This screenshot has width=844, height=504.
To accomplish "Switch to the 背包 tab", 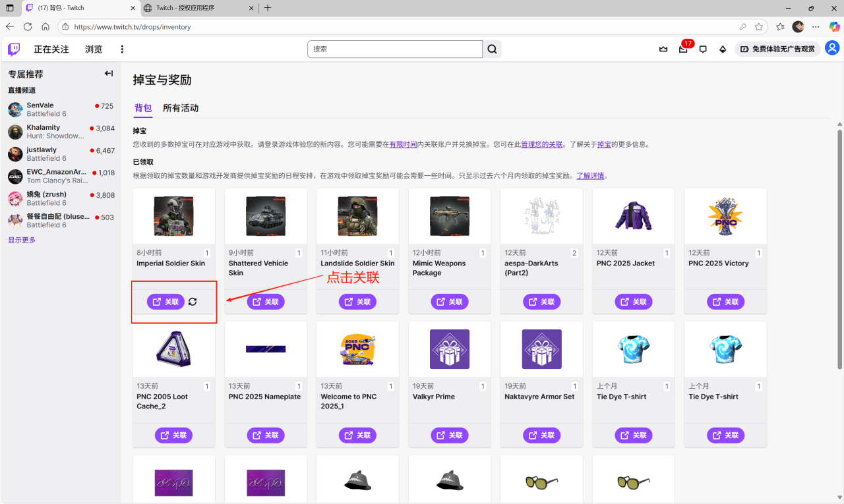I will pyautogui.click(x=143, y=108).
